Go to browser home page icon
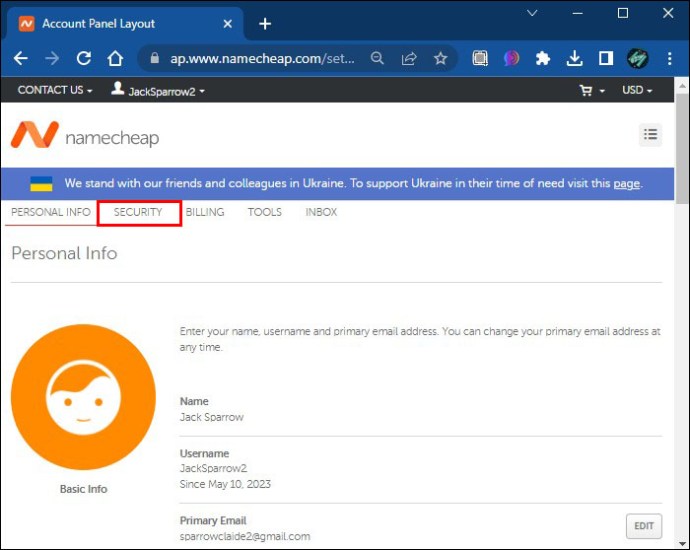690x550 pixels. coord(116,59)
